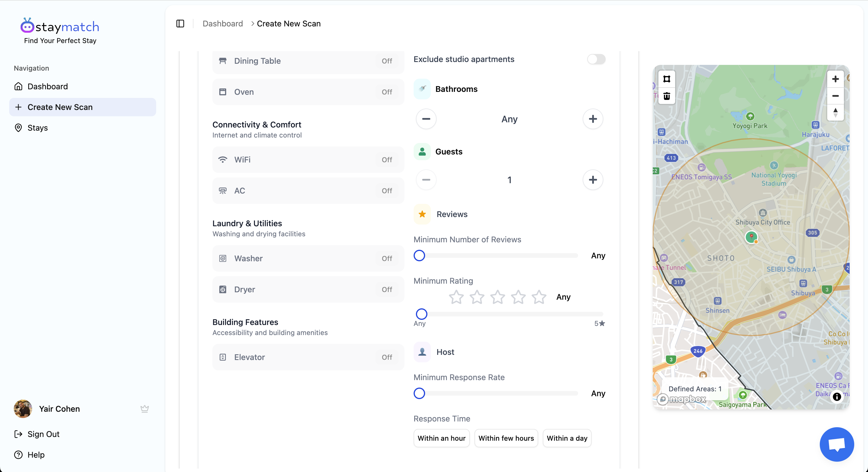Screen dimensions: 868x472
Task: Click the Building Features heading
Action: click(x=245, y=322)
